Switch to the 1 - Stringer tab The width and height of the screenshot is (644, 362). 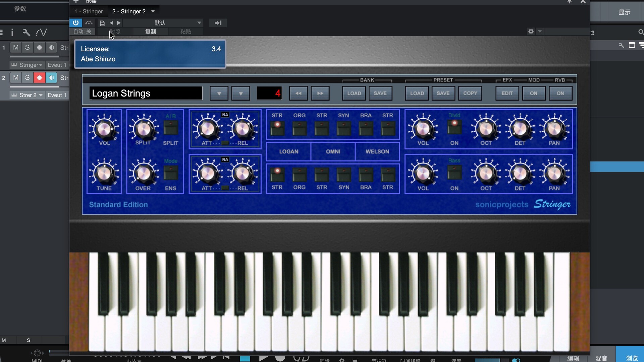(89, 11)
